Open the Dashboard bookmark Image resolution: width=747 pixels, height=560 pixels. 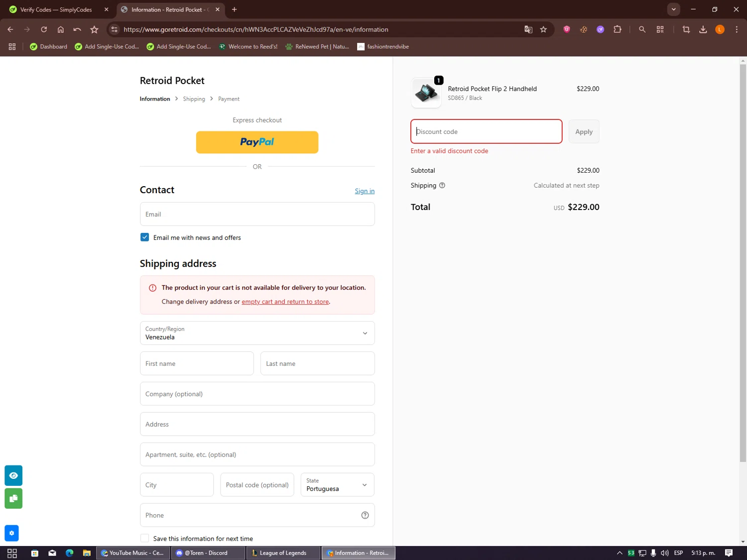[48, 46]
